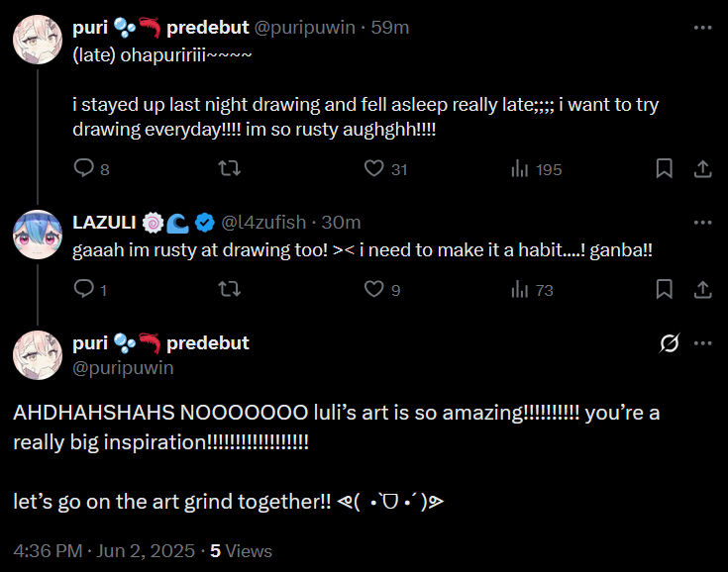Open more options on puri's first tweet
Viewport: 728px width, 572px height.
point(702,28)
